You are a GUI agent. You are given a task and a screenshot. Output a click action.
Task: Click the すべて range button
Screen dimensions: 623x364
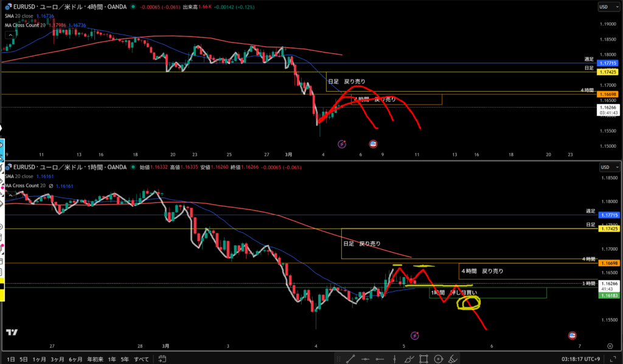pyautogui.click(x=141, y=359)
